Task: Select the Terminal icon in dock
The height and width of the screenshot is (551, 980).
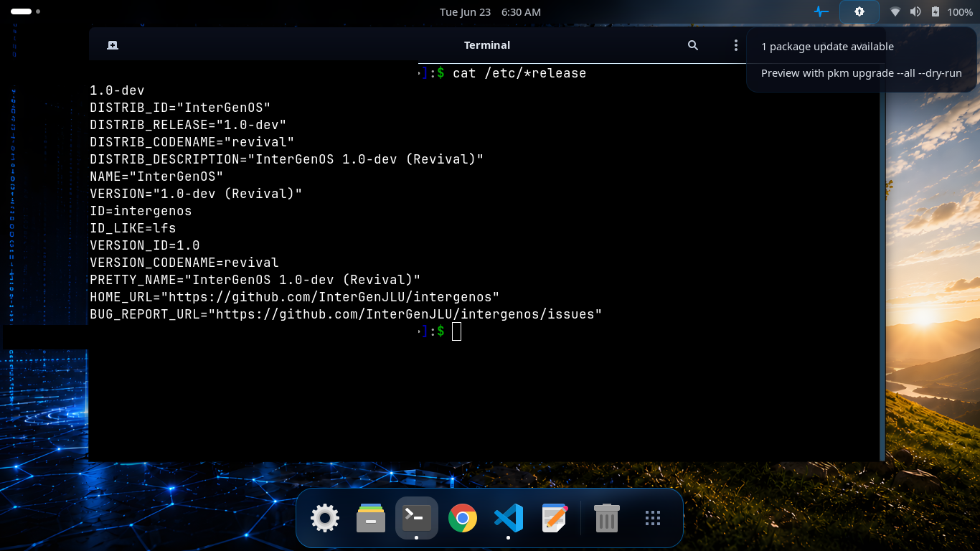Action: click(417, 518)
